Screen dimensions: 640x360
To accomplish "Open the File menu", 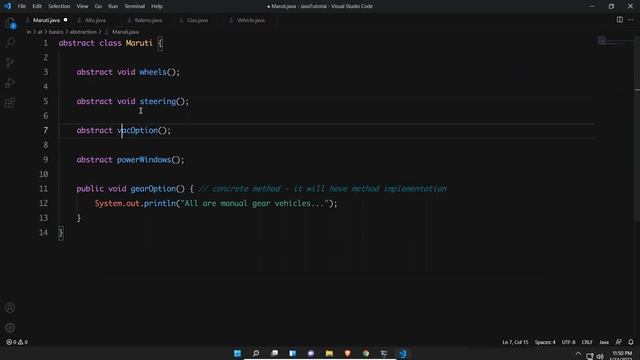I will click(22, 6).
